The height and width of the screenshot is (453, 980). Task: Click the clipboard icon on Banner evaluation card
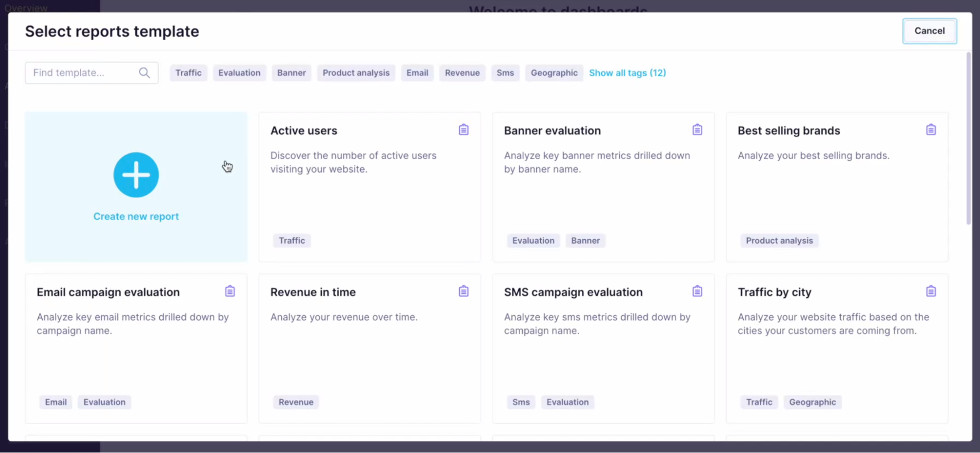tap(697, 130)
